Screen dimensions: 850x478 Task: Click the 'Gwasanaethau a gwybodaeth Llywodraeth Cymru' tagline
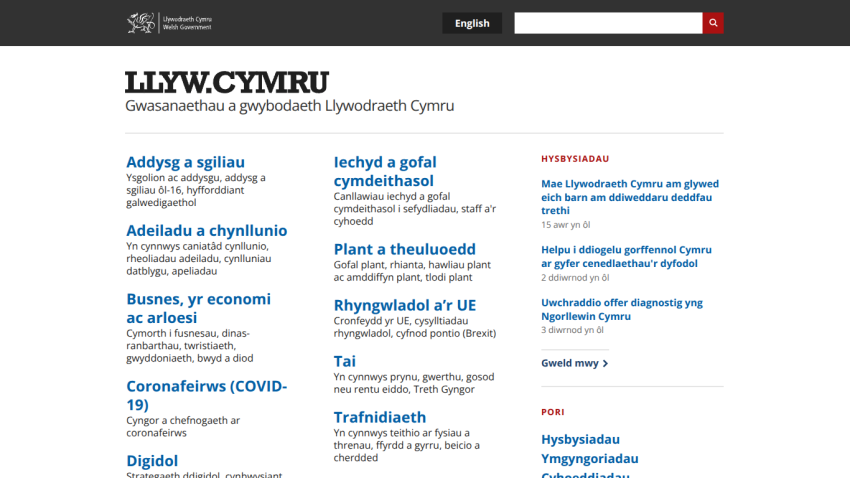(x=289, y=106)
